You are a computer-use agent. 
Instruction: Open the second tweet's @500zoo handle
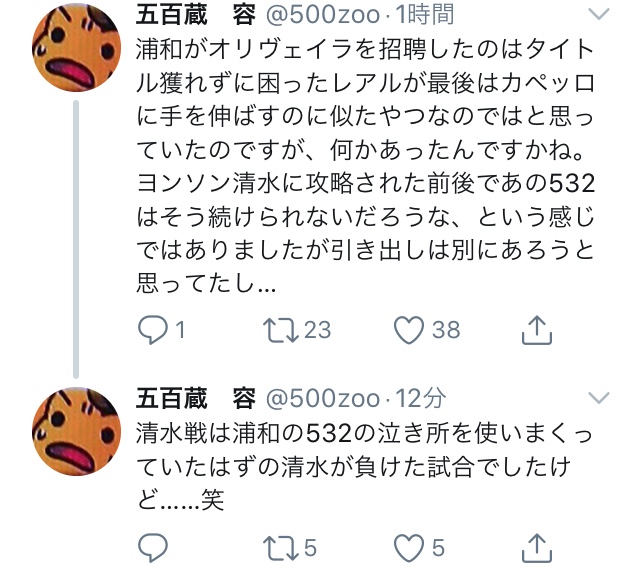point(323,398)
